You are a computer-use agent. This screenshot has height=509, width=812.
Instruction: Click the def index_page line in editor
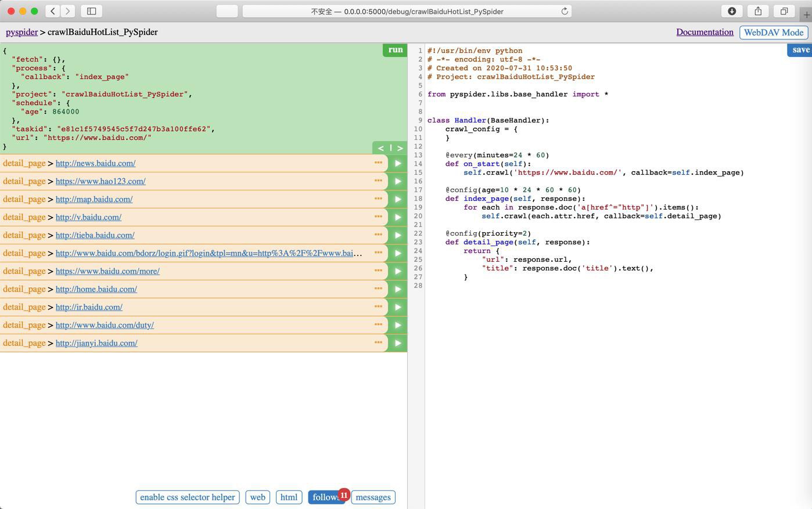pyautogui.click(x=515, y=198)
